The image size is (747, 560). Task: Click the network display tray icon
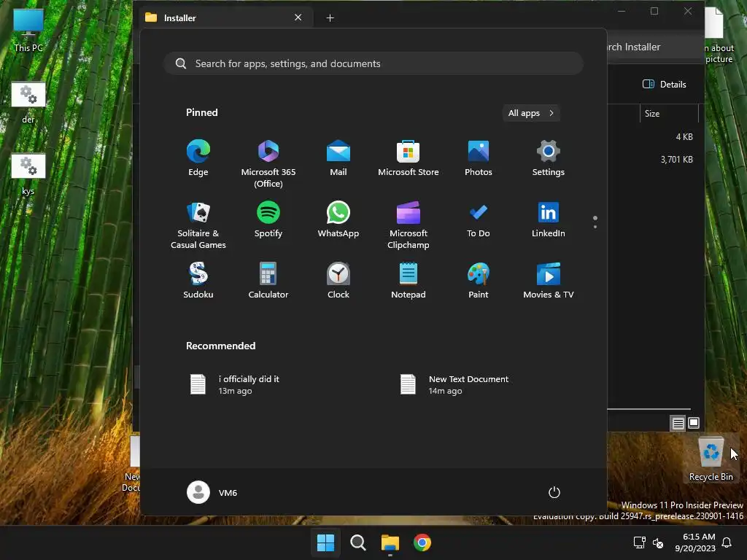coord(639,542)
